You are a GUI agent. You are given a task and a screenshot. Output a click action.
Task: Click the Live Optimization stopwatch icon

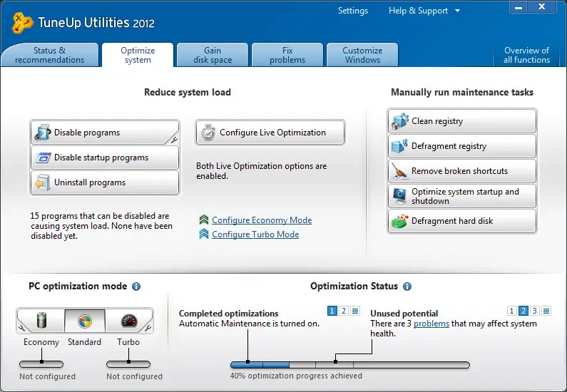208,133
